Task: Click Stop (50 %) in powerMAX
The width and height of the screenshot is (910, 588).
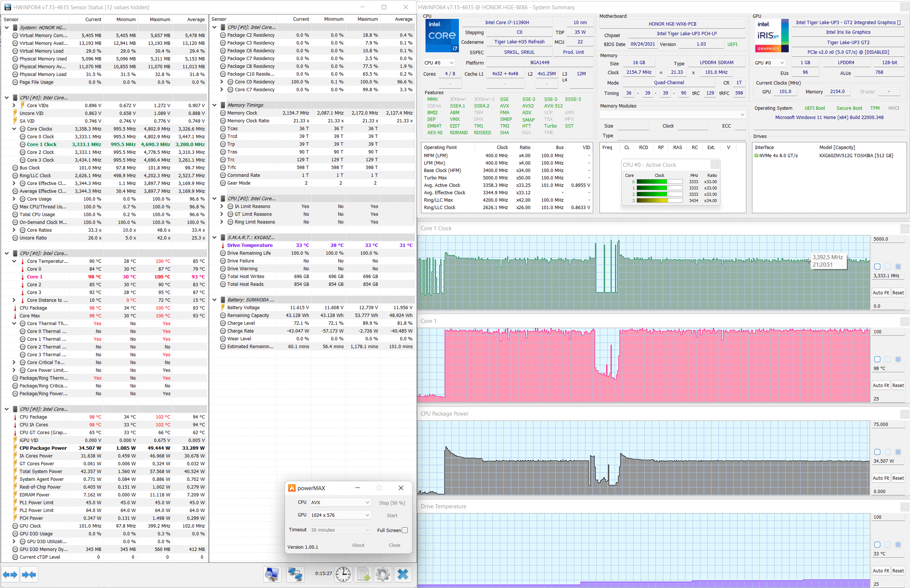Action: [x=392, y=503]
